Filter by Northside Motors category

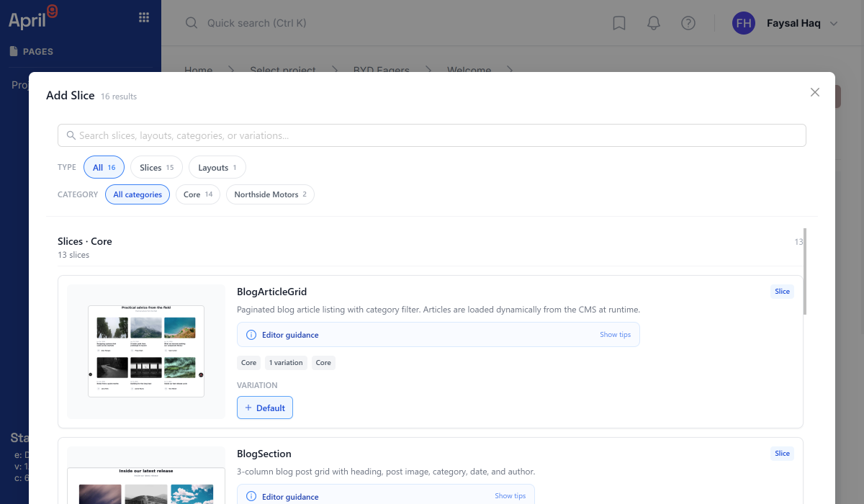coord(270,194)
